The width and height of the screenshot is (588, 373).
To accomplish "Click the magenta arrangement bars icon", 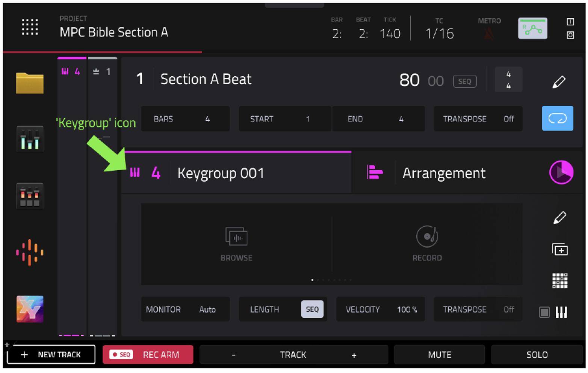I will [375, 172].
